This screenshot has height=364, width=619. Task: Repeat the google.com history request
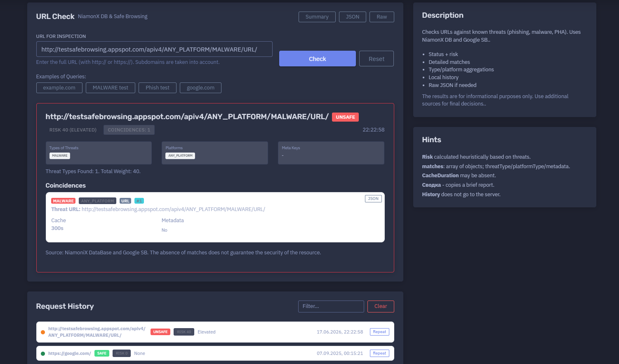pos(379,353)
